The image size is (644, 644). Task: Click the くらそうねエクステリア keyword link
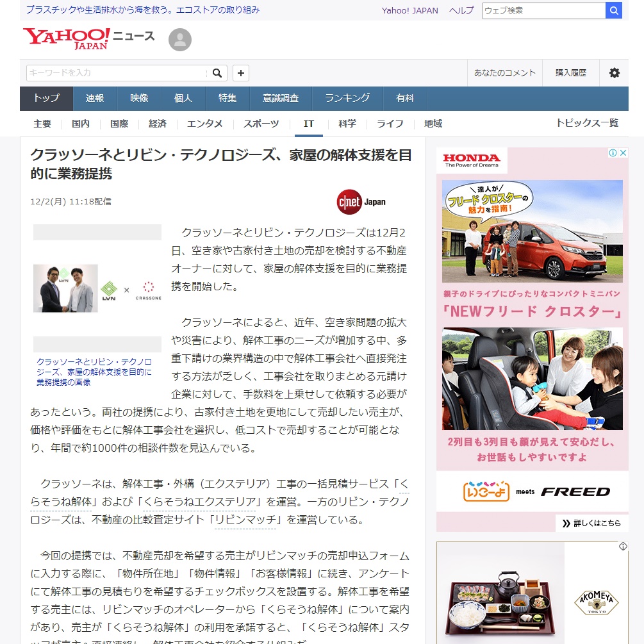tap(199, 502)
